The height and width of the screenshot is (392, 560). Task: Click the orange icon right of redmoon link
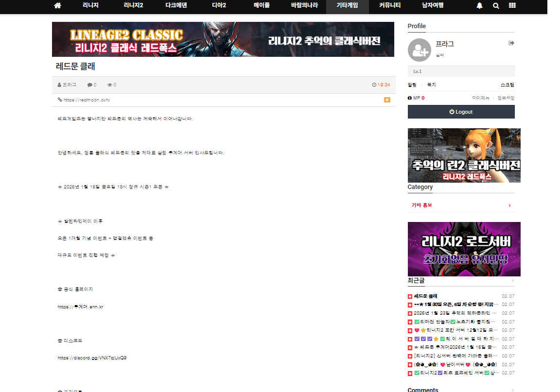point(387,100)
